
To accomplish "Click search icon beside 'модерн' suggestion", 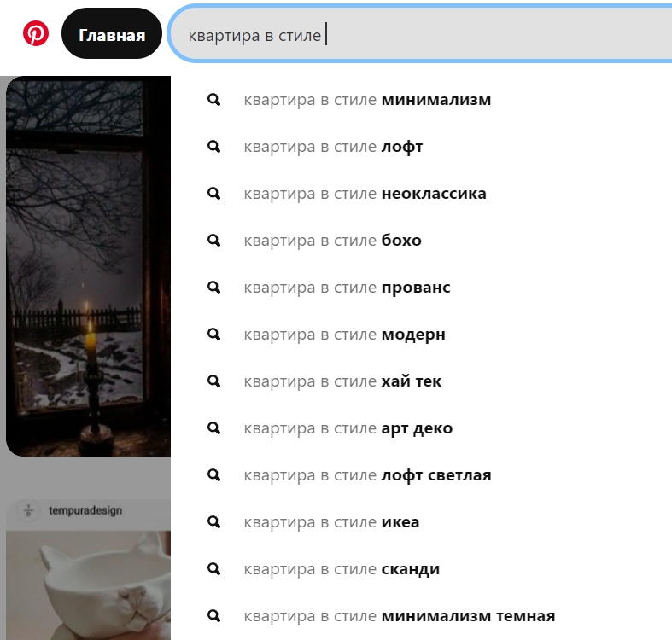I will pyautogui.click(x=213, y=335).
